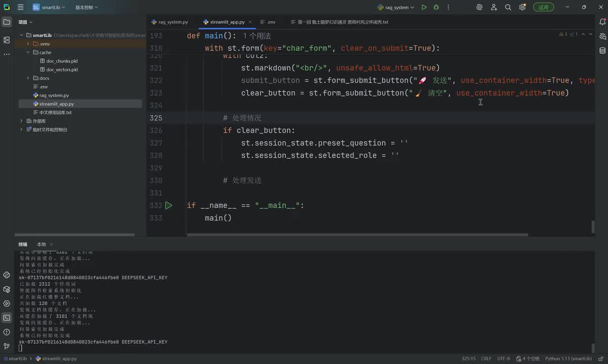
Task: Select the .env file in project tree
Action: (x=40, y=87)
